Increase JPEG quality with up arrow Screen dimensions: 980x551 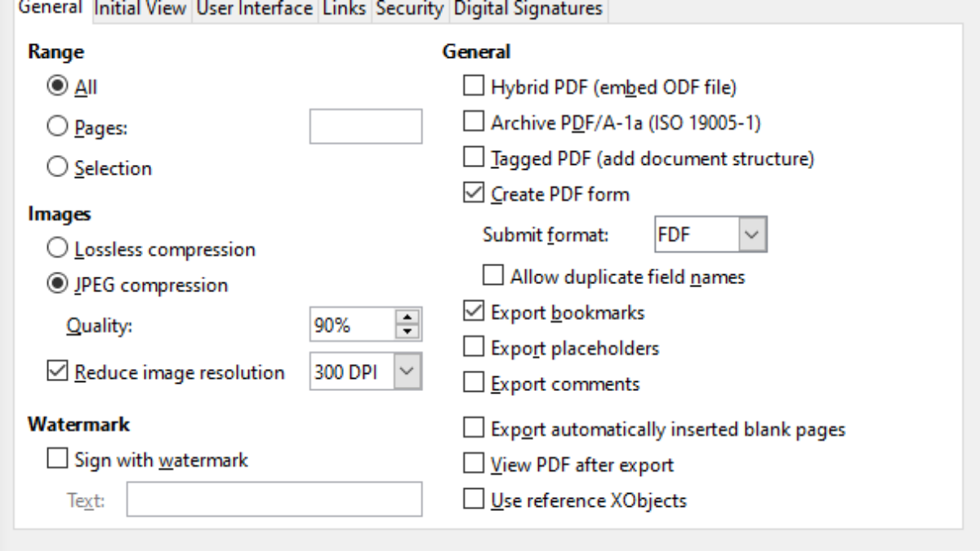(407, 318)
